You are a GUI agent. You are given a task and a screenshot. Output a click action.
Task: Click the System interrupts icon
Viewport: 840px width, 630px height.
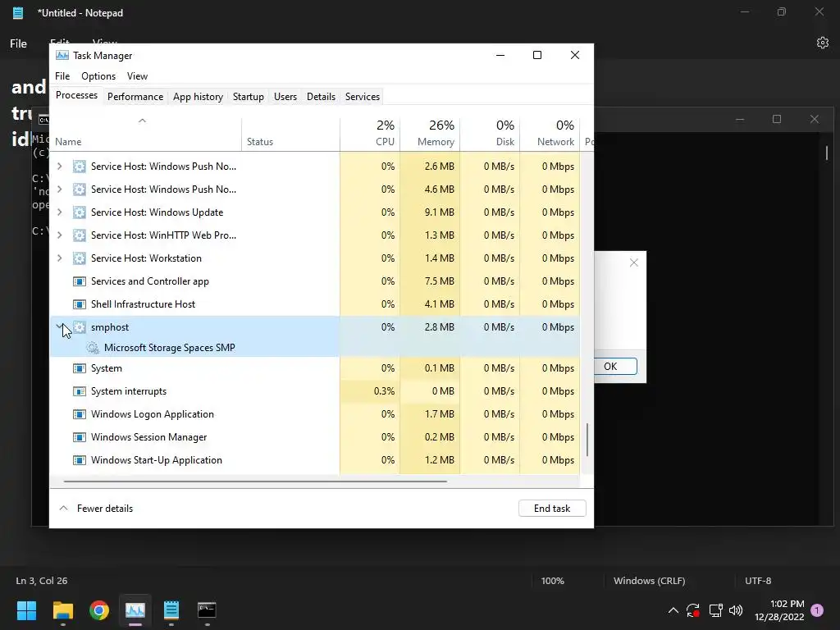tap(80, 391)
